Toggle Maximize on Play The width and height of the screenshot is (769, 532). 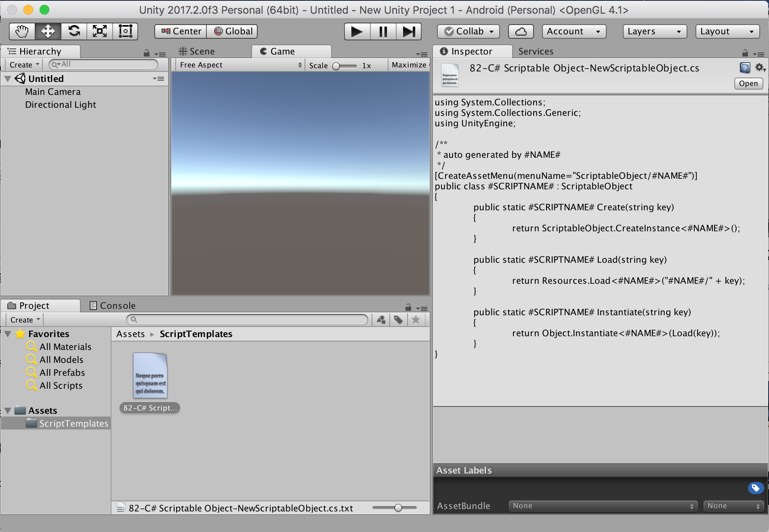(x=409, y=65)
